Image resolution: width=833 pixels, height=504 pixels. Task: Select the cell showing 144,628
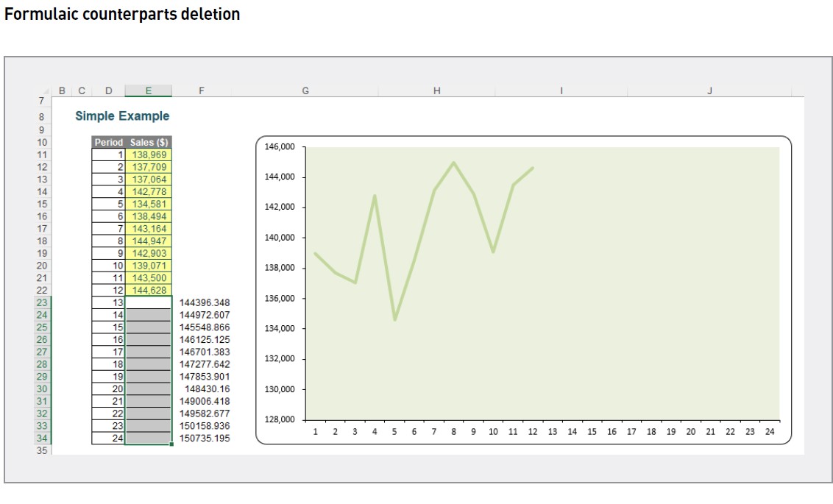[148, 288]
